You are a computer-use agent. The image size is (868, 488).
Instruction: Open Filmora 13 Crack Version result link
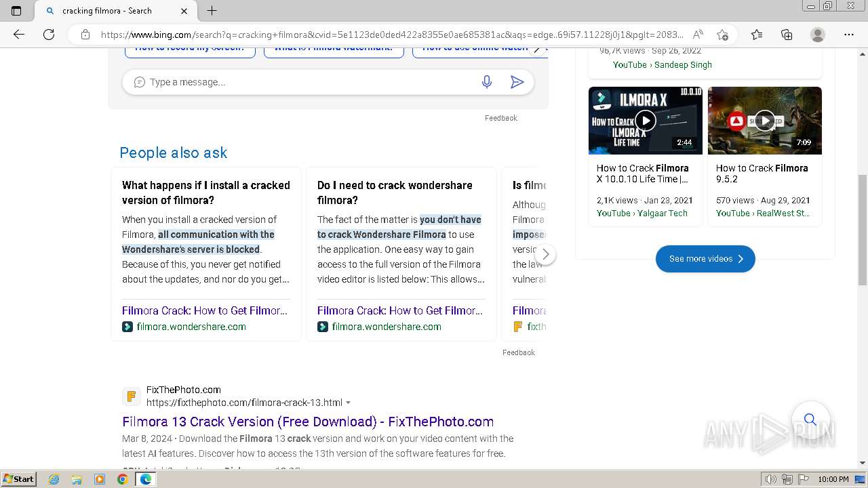coord(308,422)
